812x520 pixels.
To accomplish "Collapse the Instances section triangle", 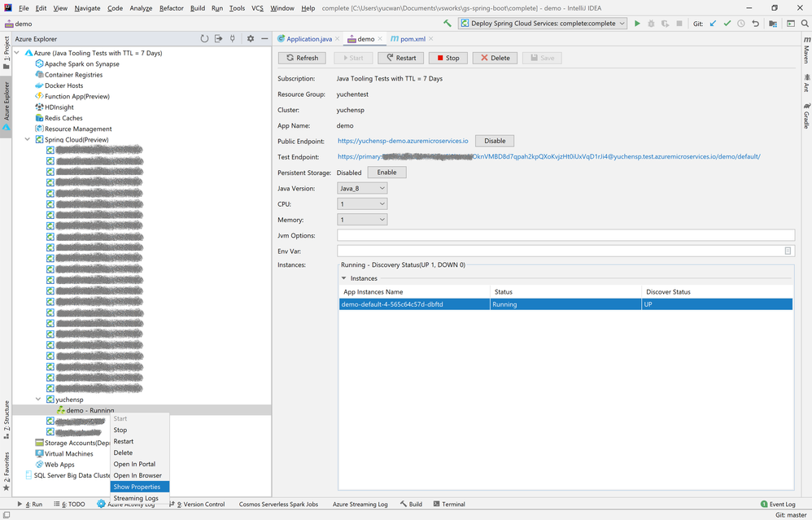I will tap(343, 278).
